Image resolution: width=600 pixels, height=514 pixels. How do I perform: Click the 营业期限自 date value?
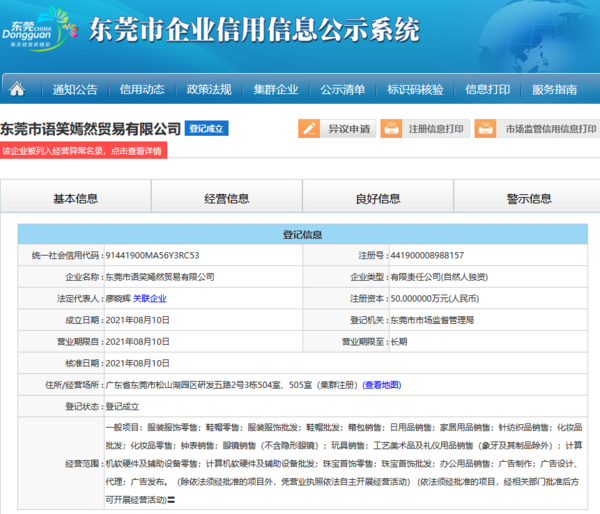click(137, 342)
